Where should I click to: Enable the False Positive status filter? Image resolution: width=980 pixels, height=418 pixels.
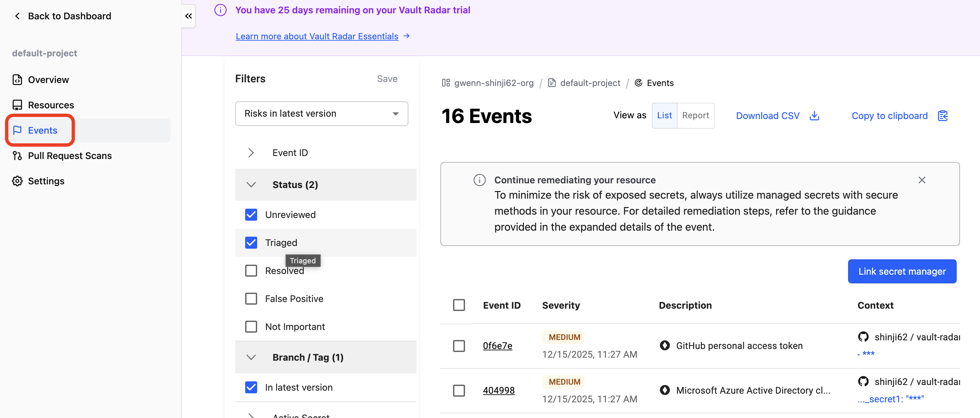click(x=251, y=299)
